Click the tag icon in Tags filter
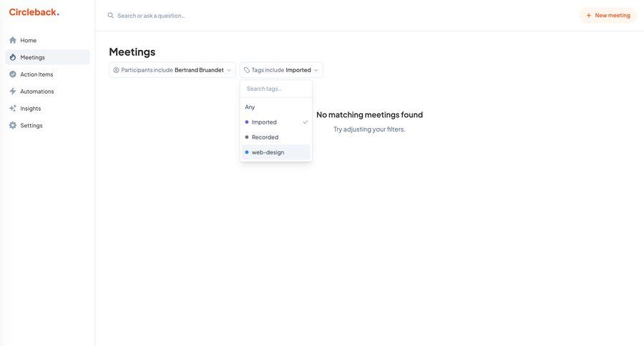 tap(247, 70)
